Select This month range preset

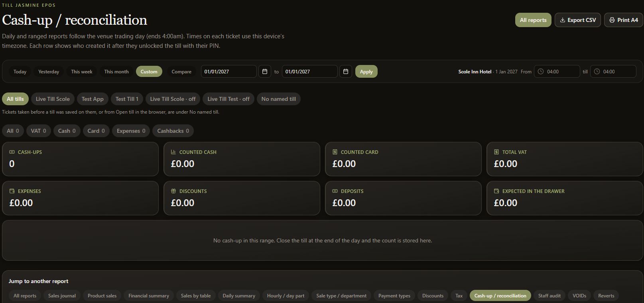click(x=116, y=71)
